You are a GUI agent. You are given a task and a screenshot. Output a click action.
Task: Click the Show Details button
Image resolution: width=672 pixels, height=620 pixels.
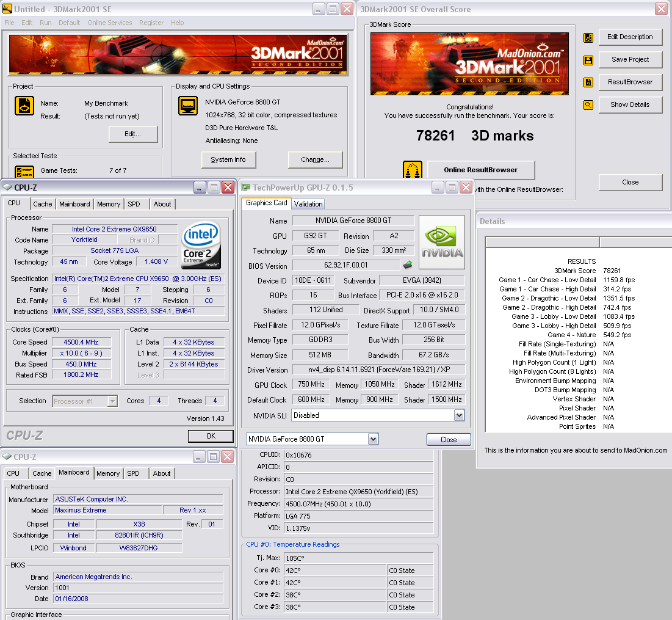click(630, 104)
